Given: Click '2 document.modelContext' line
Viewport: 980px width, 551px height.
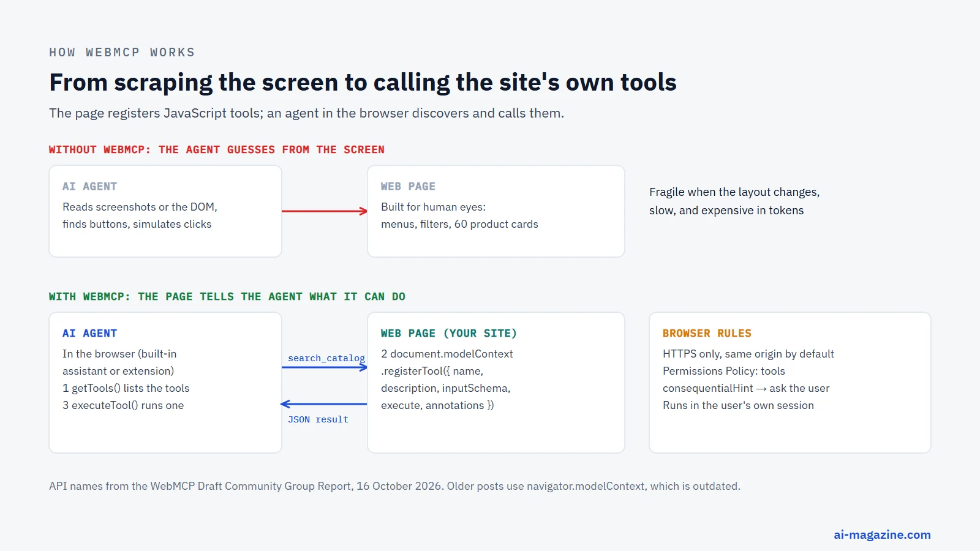Looking at the screenshot, I should coord(447,354).
